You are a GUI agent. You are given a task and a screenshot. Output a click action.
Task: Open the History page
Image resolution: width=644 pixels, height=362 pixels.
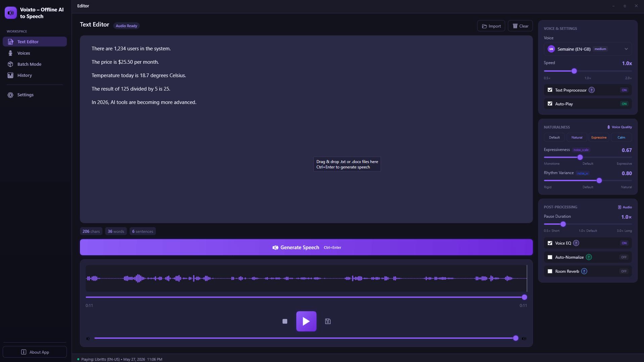click(x=35, y=75)
